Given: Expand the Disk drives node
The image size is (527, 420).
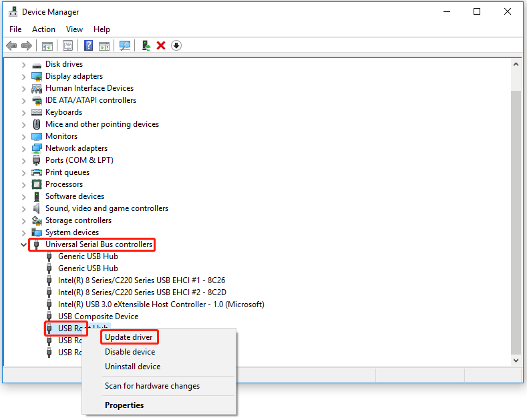Looking at the screenshot, I should (23, 65).
